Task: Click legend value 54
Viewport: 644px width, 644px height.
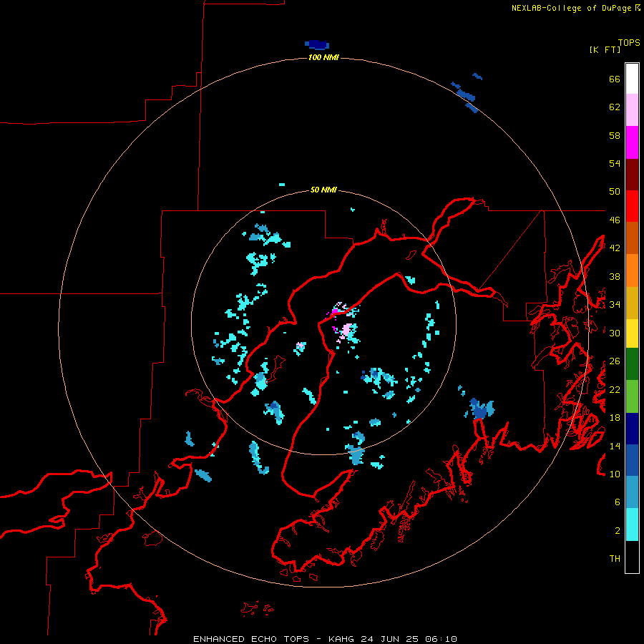Action: tap(615, 163)
